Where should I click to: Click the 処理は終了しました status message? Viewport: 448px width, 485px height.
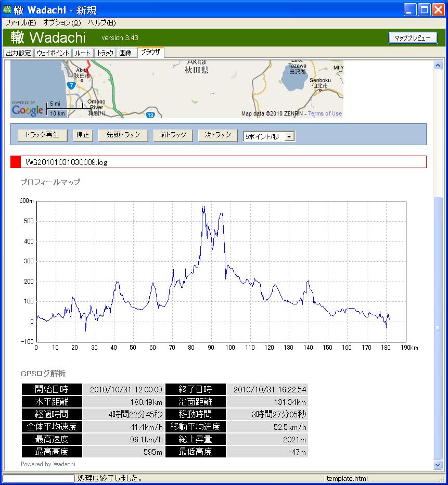click(x=110, y=478)
